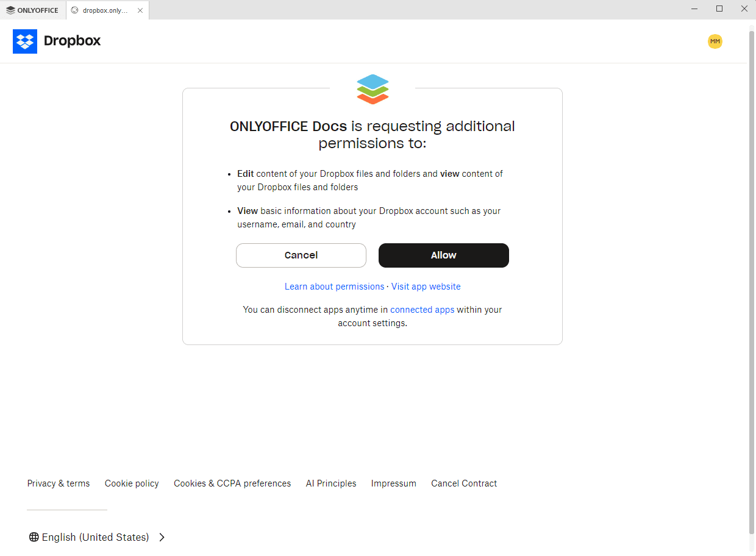Open connected apps settings

point(422,309)
